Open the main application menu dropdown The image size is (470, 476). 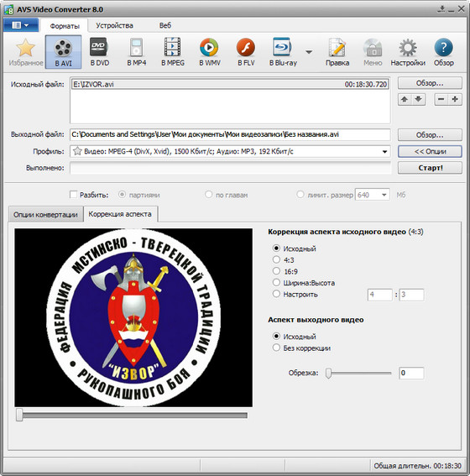click(x=21, y=25)
